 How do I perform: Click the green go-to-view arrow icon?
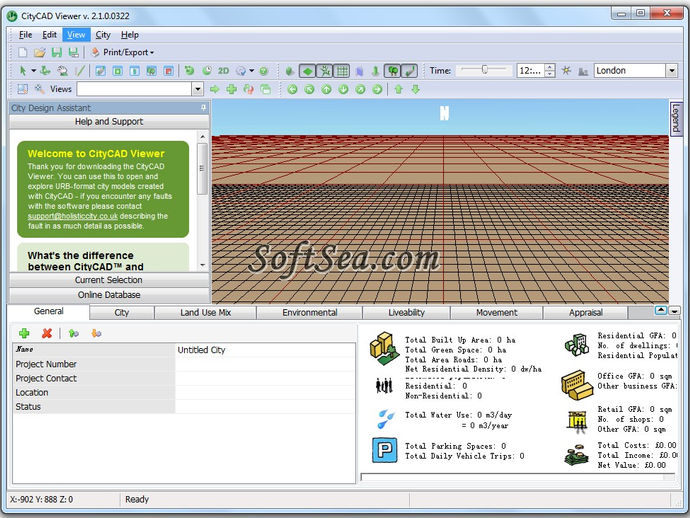(214, 89)
